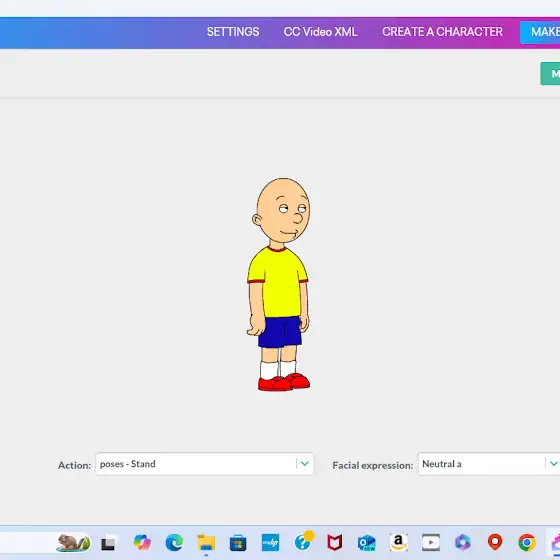Open the SETTINGS menu item
The height and width of the screenshot is (560, 560).
(233, 32)
